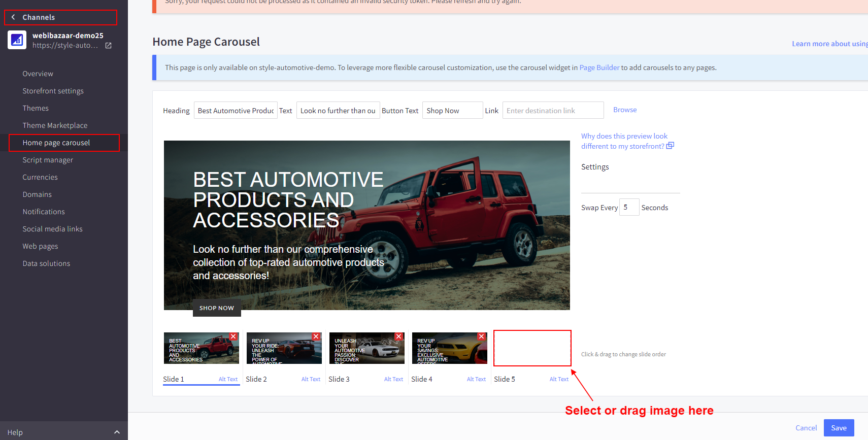Open the Page Builder link
Screen dimensions: 868x440
[x=599, y=67]
